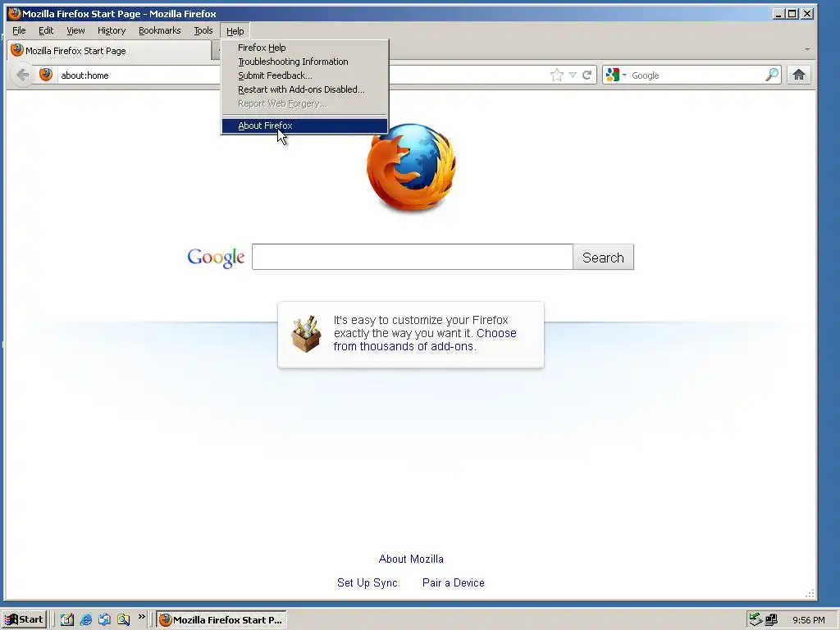Image resolution: width=840 pixels, height=630 pixels.
Task: Click the Back arrow button
Action: 22,75
